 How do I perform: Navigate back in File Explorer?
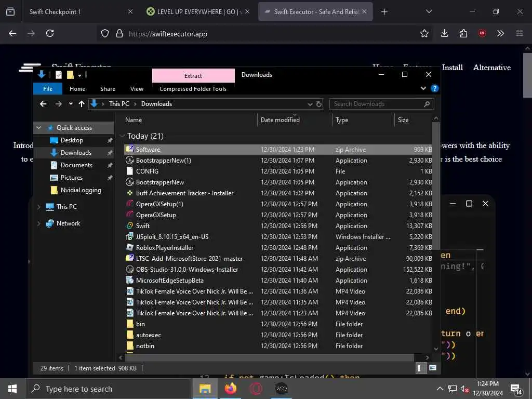coord(43,104)
